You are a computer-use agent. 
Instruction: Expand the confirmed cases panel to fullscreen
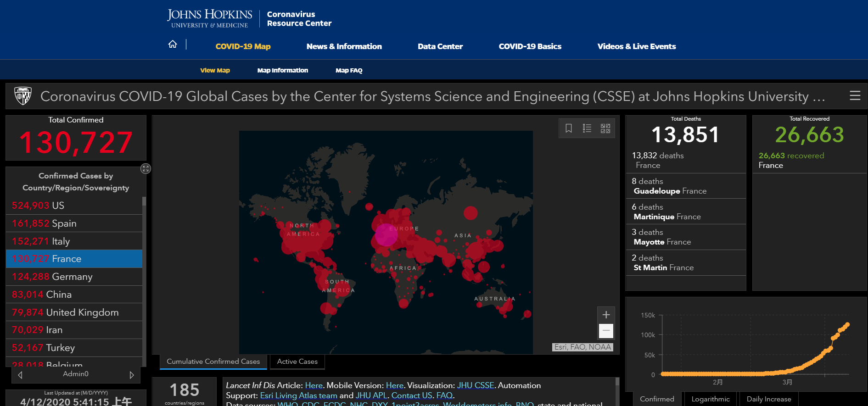click(146, 168)
